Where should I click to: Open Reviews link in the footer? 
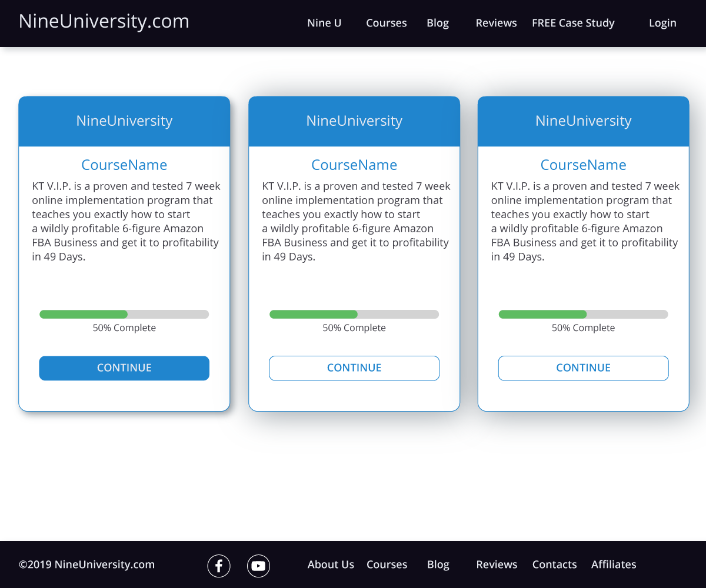[x=497, y=564]
